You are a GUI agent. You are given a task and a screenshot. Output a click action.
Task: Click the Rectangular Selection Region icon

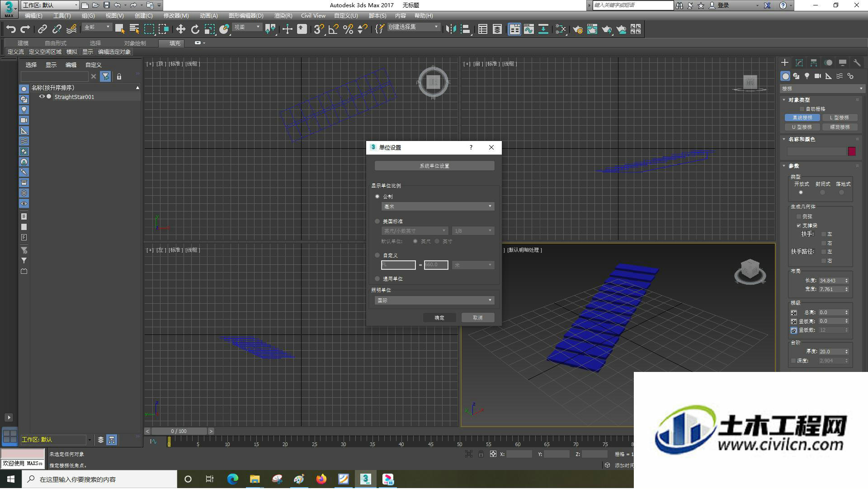[149, 29]
